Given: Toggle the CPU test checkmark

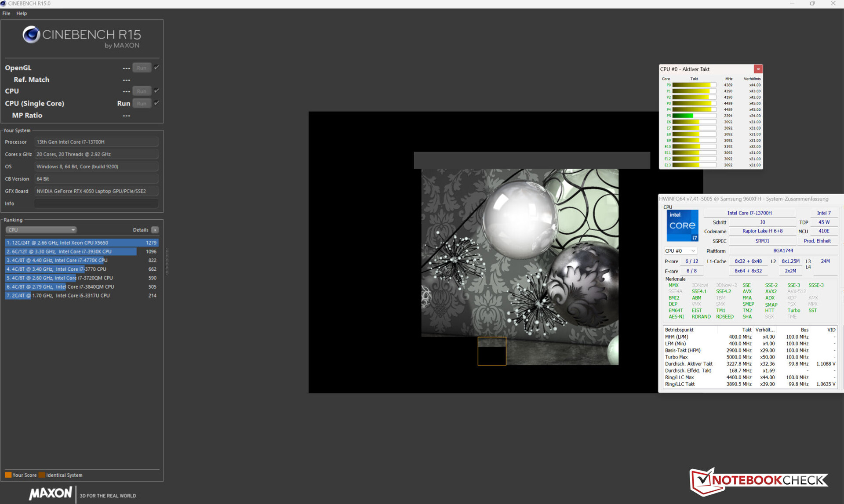Looking at the screenshot, I should [156, 91].
